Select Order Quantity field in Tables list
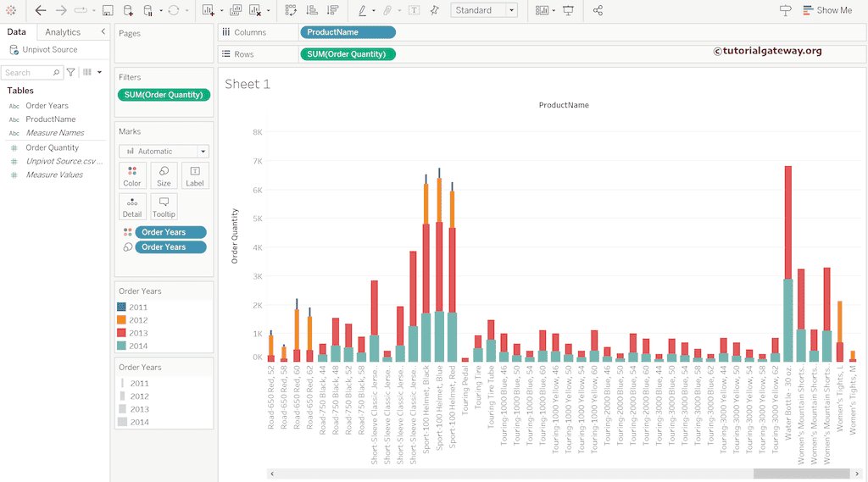 tap(52, 147)
